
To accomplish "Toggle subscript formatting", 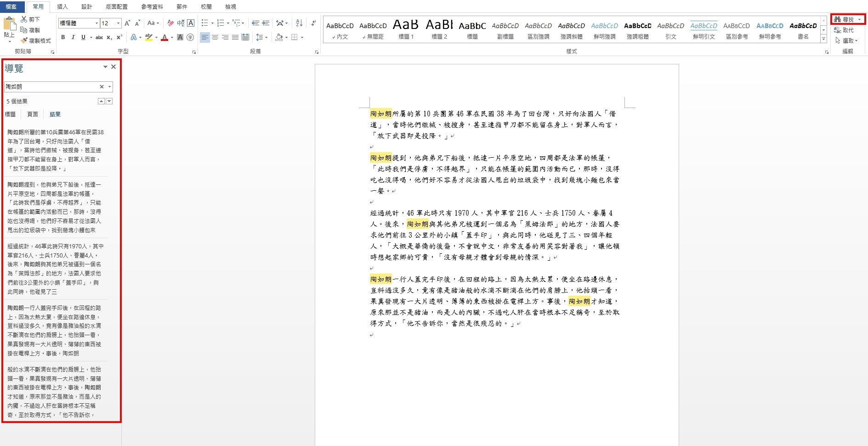I will pyautogui.click(x=109, y=37).
